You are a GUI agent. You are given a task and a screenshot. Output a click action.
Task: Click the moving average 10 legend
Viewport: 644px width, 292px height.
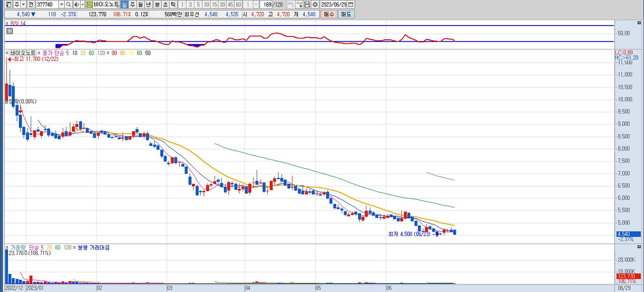[x=75, y=53]
